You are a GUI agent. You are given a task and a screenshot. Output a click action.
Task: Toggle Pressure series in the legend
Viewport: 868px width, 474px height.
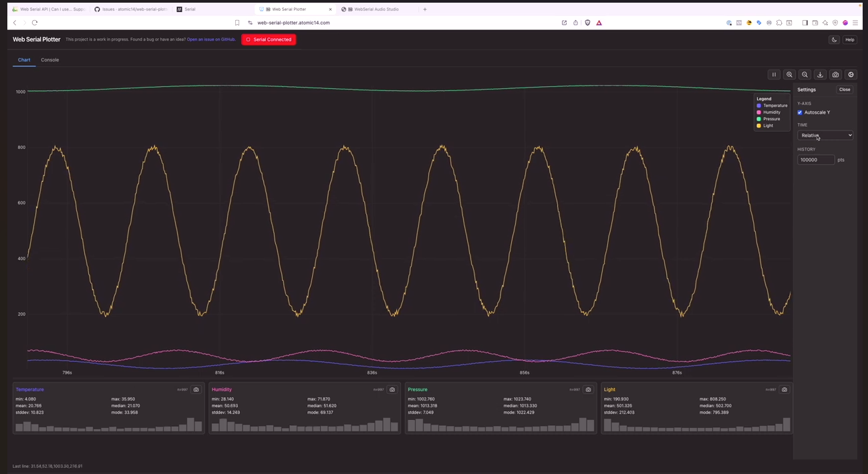coord(771,119)
